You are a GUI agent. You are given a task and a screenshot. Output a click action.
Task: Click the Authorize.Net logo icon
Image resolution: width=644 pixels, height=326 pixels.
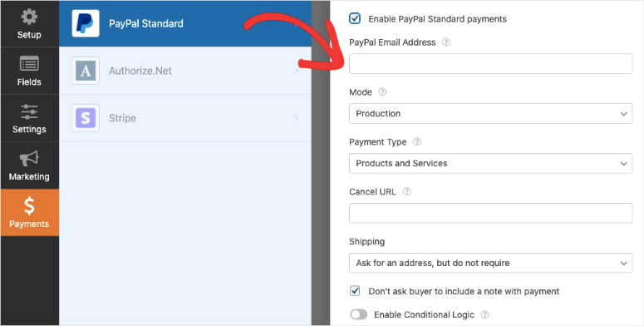click(x=86, y=71)
